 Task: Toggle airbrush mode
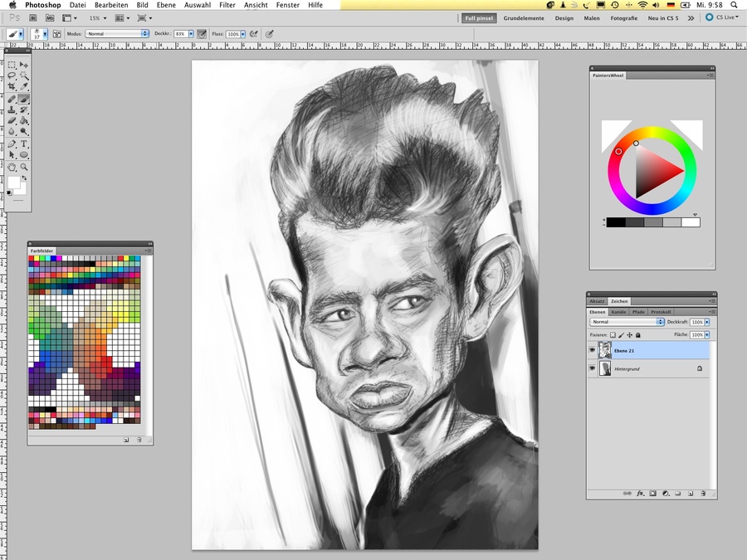(x=254, y=34)
